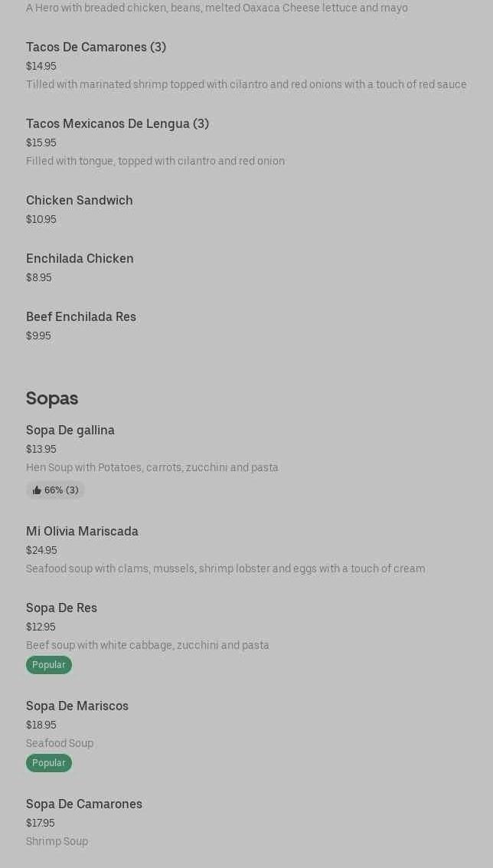Click the Hen Soup with Potatoes description
This screenshot has height=868, width=493.
click(152, 468)
